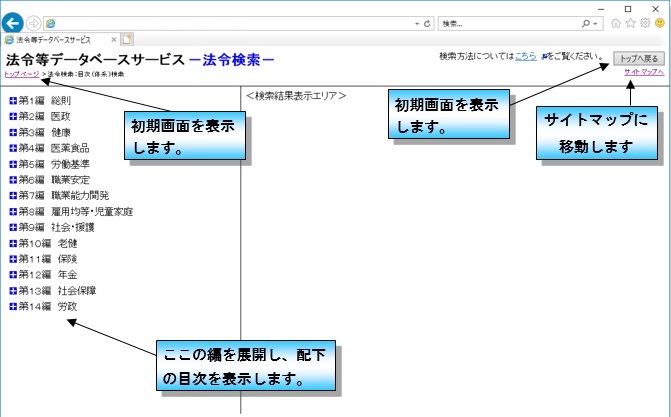The height and width of the screenshot is (417, 671).
Task: Click the refresh icon in address bar
Action: click(427, 22)
